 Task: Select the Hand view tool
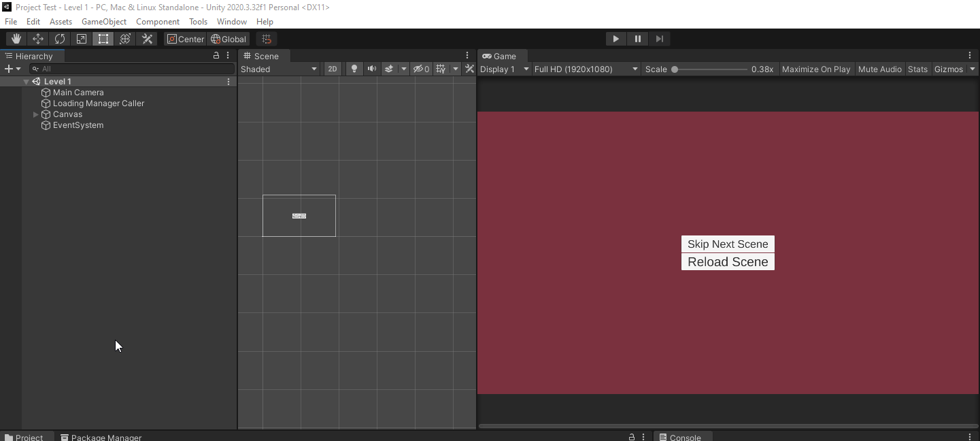point(16,38)
